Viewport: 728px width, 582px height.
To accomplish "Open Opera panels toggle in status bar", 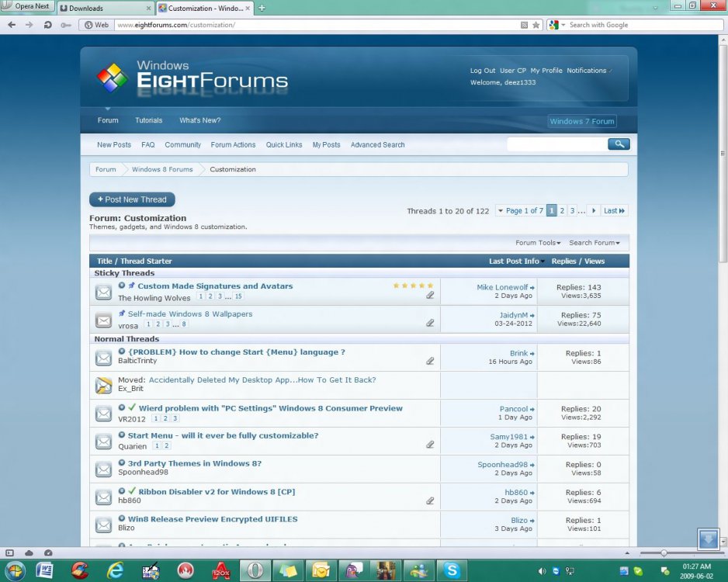I will pos(10,553).
